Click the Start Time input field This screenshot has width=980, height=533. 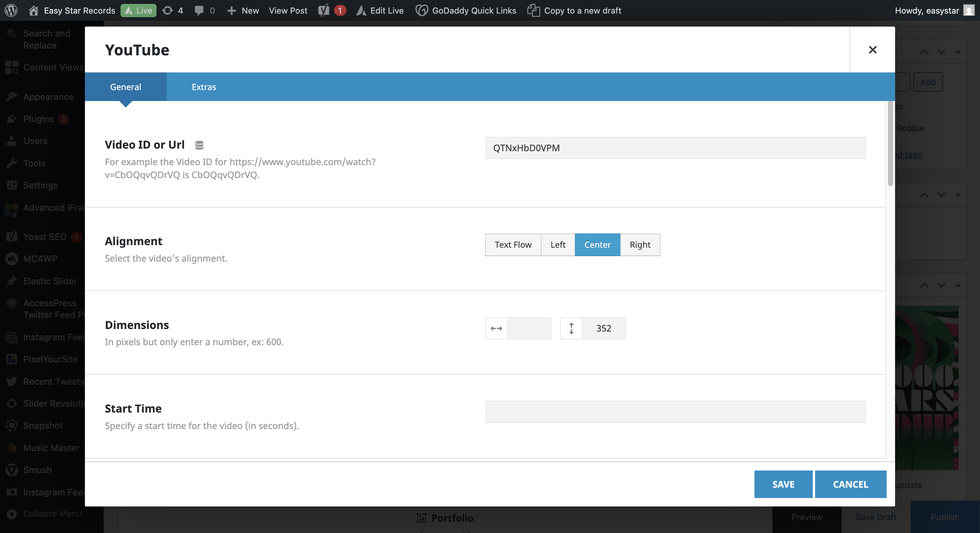675,412
